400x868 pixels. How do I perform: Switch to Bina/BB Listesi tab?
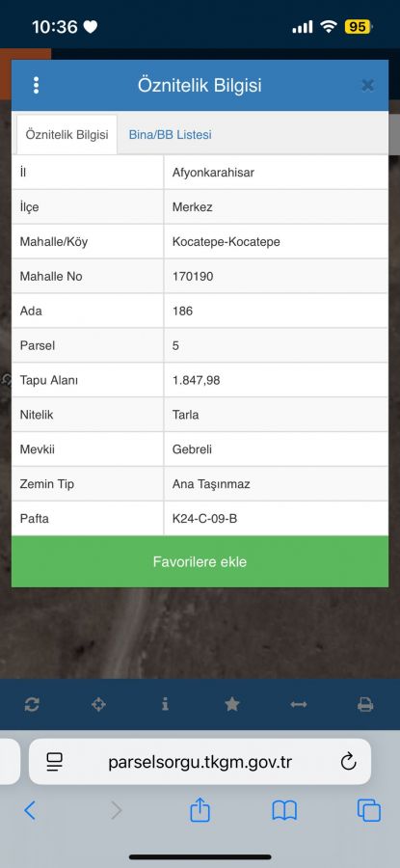click(x=170, y=134)
